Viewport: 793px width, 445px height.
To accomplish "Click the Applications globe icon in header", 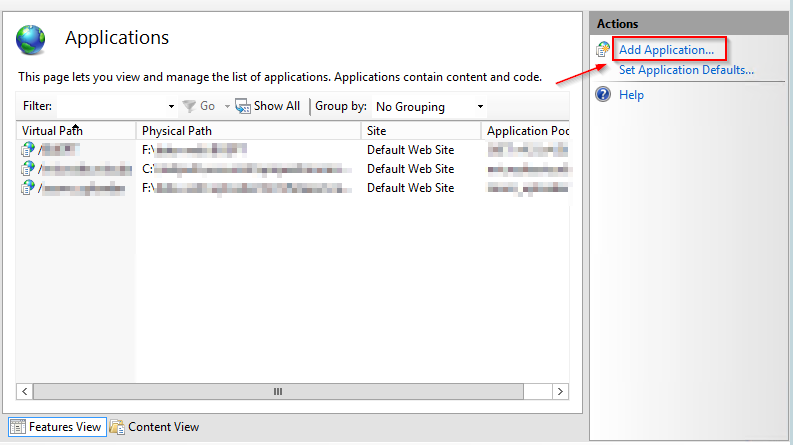I will [31, 39].
